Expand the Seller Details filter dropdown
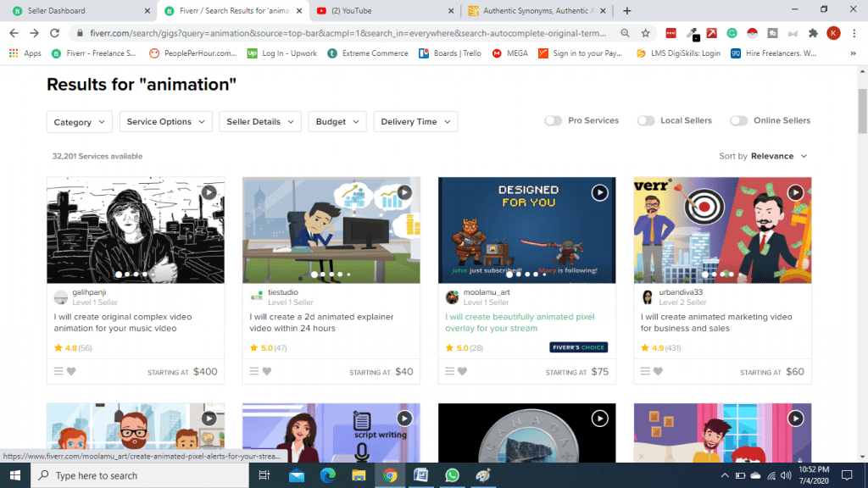 pos(260,122)
